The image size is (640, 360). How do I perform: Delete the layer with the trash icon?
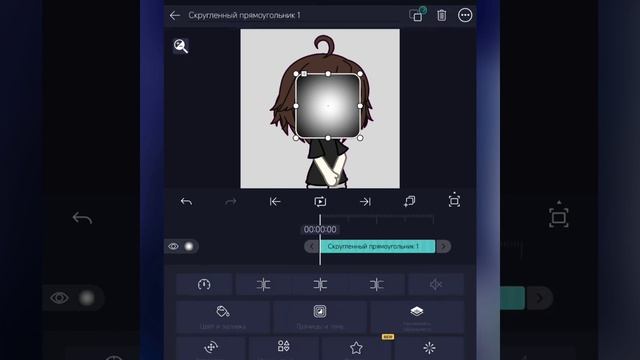click(x=441, y=16)
